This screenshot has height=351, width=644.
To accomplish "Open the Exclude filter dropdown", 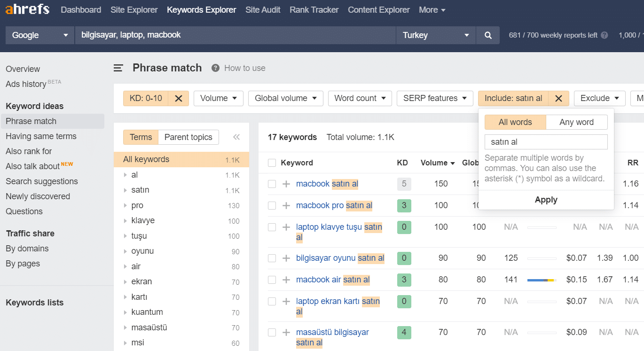I will (x=600, y=98).
